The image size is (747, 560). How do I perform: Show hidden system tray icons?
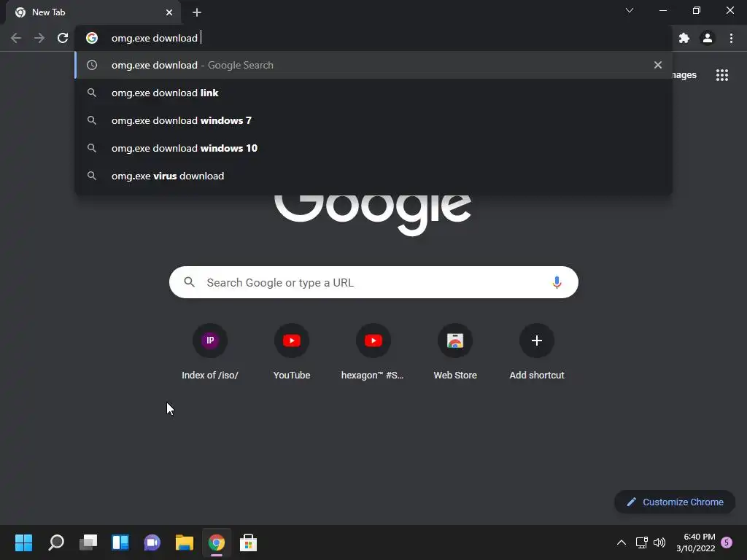pyautogui.click(x=622, y=542)
